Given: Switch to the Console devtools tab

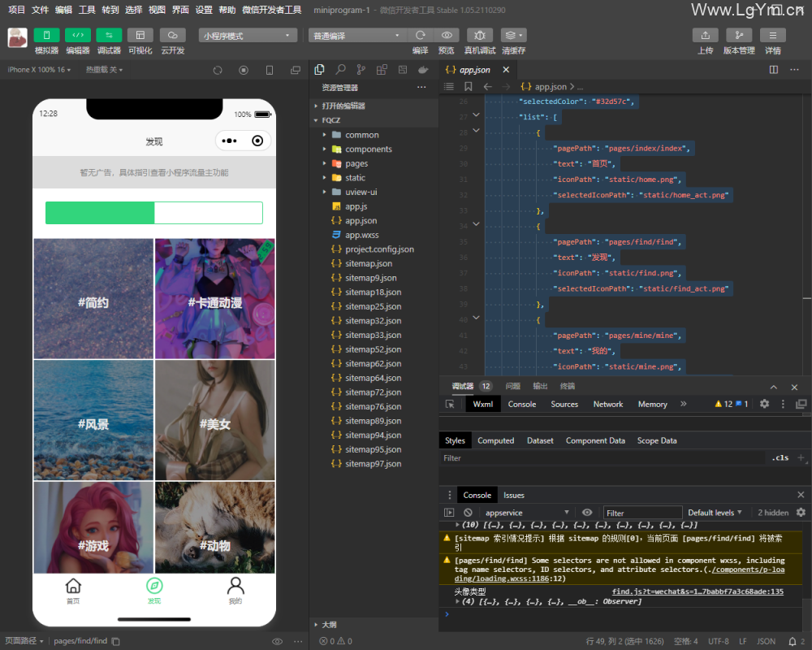Looking at the screenshot, I should click(522, 405).
